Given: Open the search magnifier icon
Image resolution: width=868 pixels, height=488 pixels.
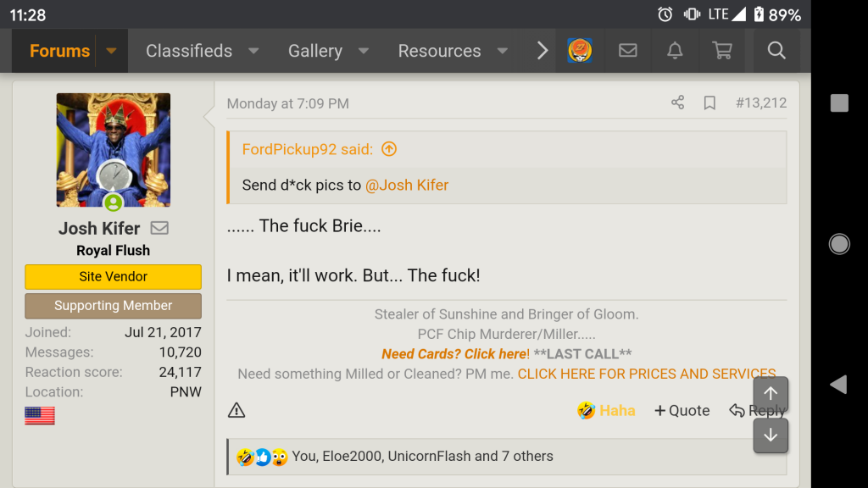Looking at the screenshot, I should click(776, 50).
